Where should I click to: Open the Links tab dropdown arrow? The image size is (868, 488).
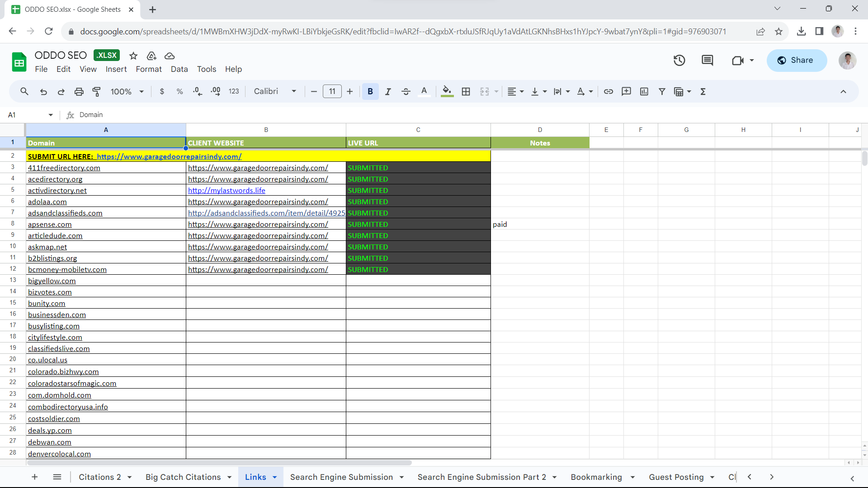pyautogui.click(x=274, y=478)
